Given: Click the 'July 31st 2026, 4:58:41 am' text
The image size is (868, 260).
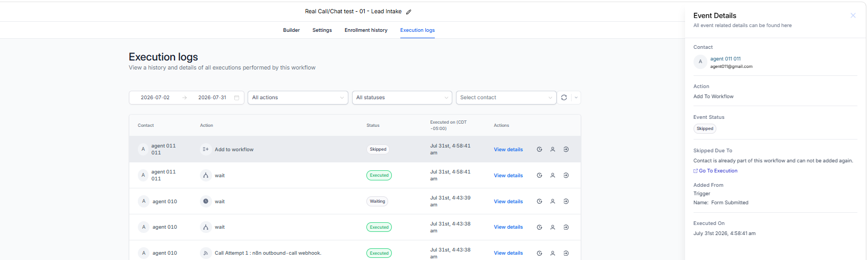Looking at the screenshot, I should pos(724,233).
